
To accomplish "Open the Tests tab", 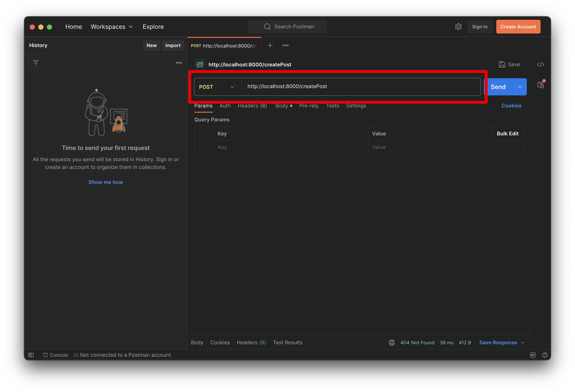I will pyautogui.click(x=332, y=106).
